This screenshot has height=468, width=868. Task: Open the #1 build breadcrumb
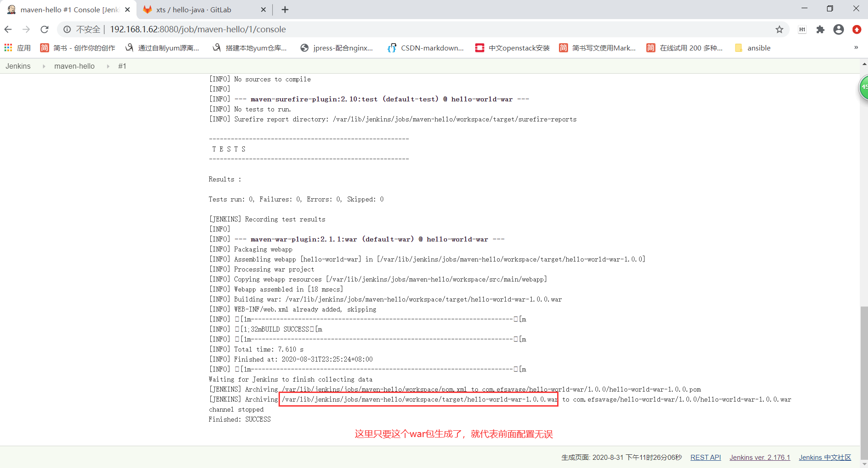tap(122, 66)
